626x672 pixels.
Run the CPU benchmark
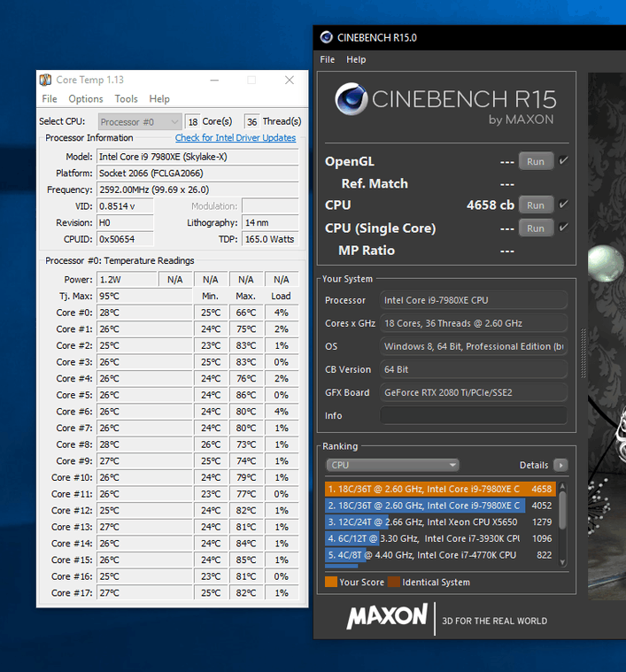pos(536,205)
